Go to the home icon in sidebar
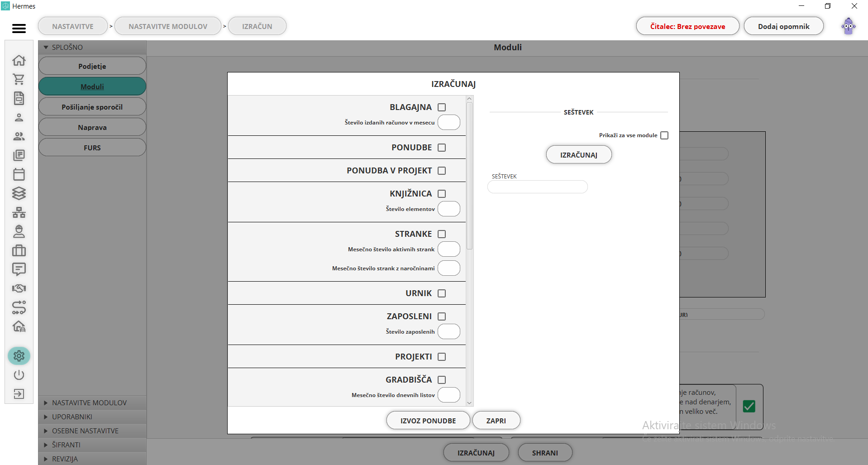Screen dimensions: 868x465 click(x=19, y=60)
